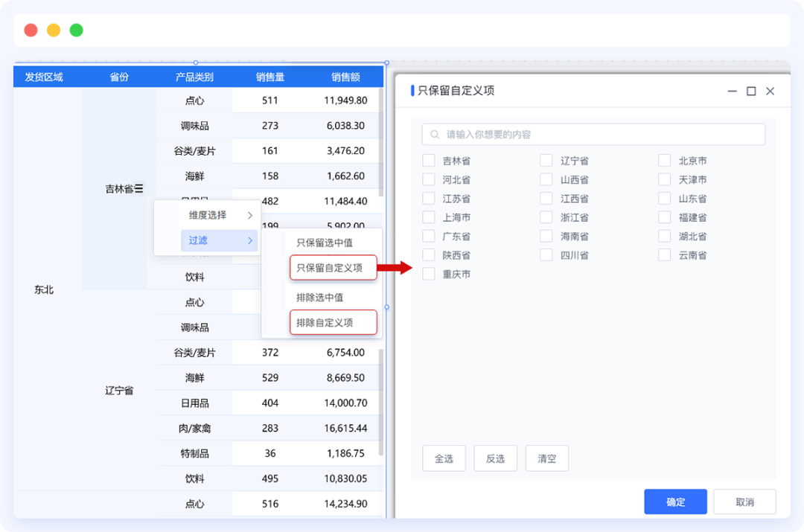The width and height of the screenshot is (804, 532).
Task: Click the 8,669.50 sales cell
Action: coord(345,378)
